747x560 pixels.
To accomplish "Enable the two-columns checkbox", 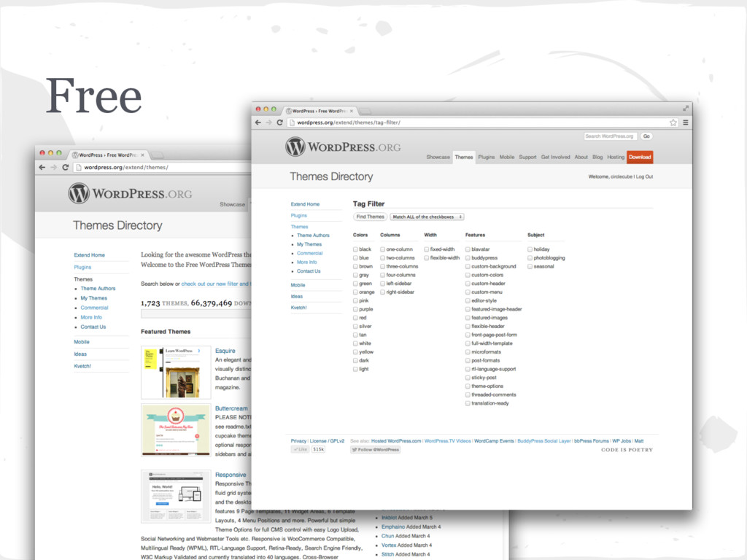I will pyautogui.click(x=382, y=257).
